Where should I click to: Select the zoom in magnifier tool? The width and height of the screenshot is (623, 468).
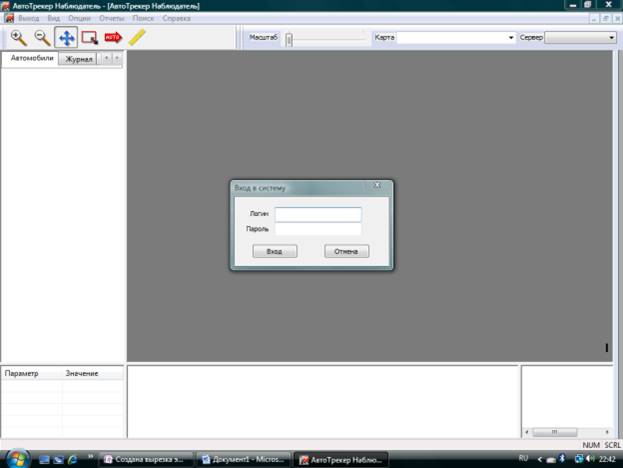point(18,38)
